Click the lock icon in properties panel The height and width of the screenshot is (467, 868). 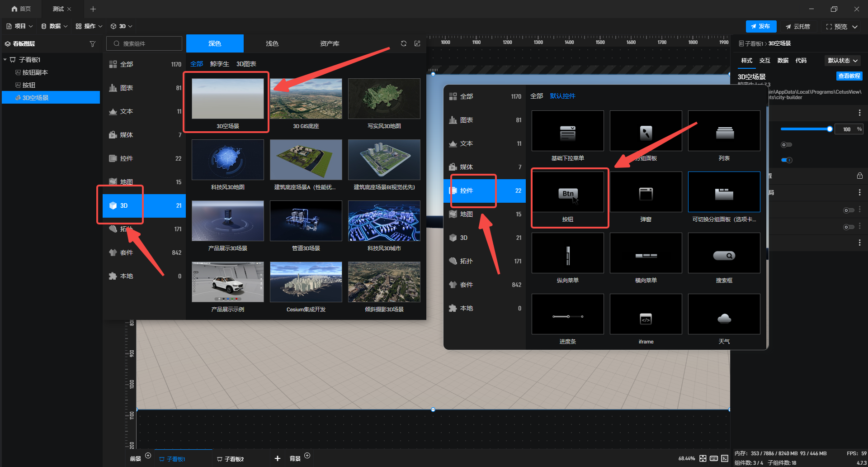[x=859, y=176]
